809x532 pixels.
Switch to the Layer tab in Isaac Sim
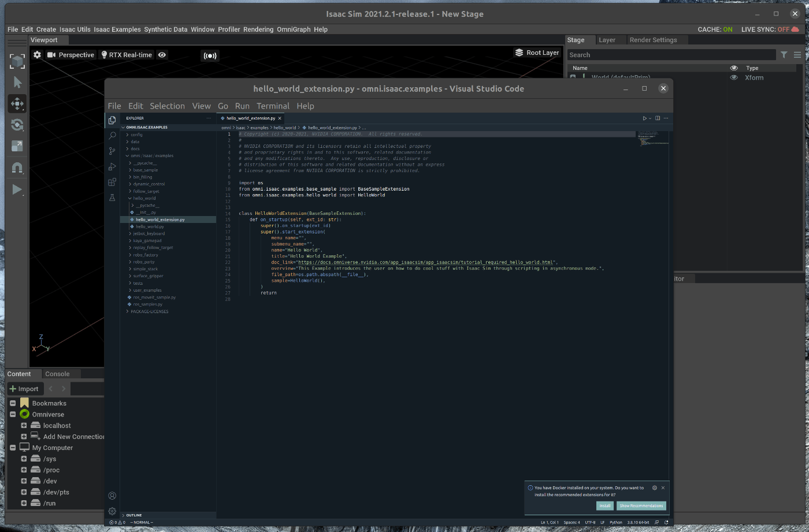pos(607,40)
